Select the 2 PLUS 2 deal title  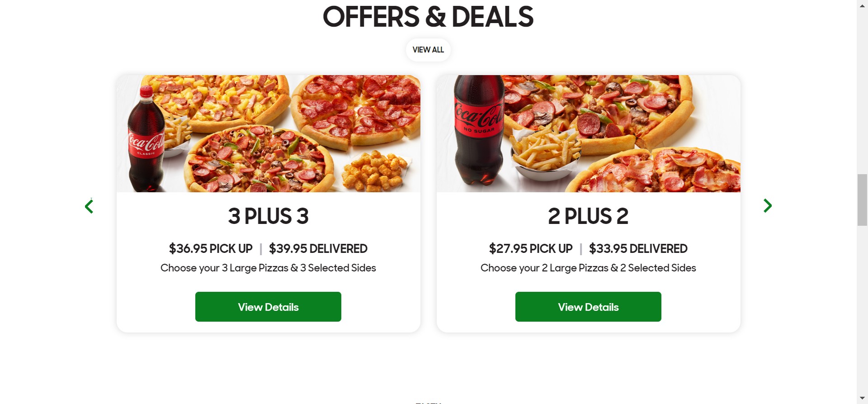point(588,216)
